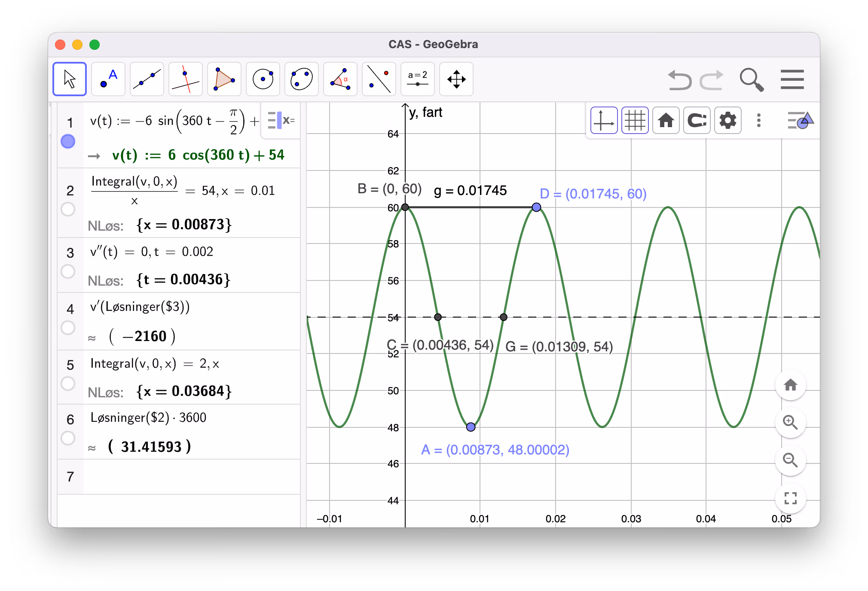This screenshot has height=591, width=868.
Task: Select the Reflect about line tool
Action: click(379, 79)
